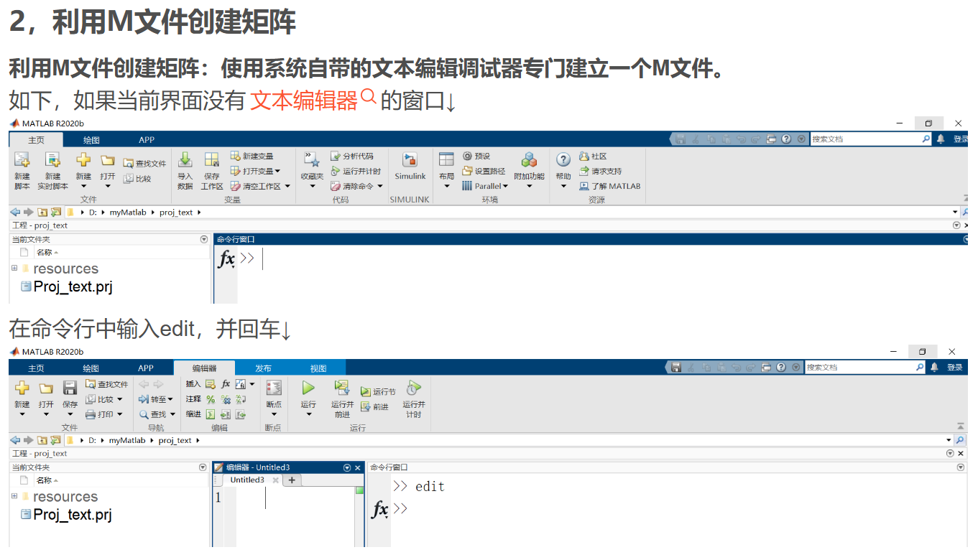
Task: Click Analyze Code (分析代码) in upper window
Action: pyautogui.click(x=352, y=156)
